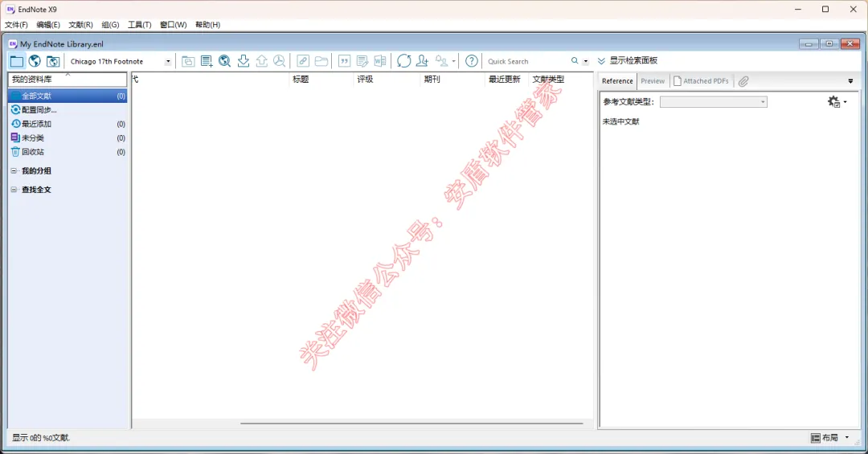Select Local Library Mode icon

click(17, 61)
